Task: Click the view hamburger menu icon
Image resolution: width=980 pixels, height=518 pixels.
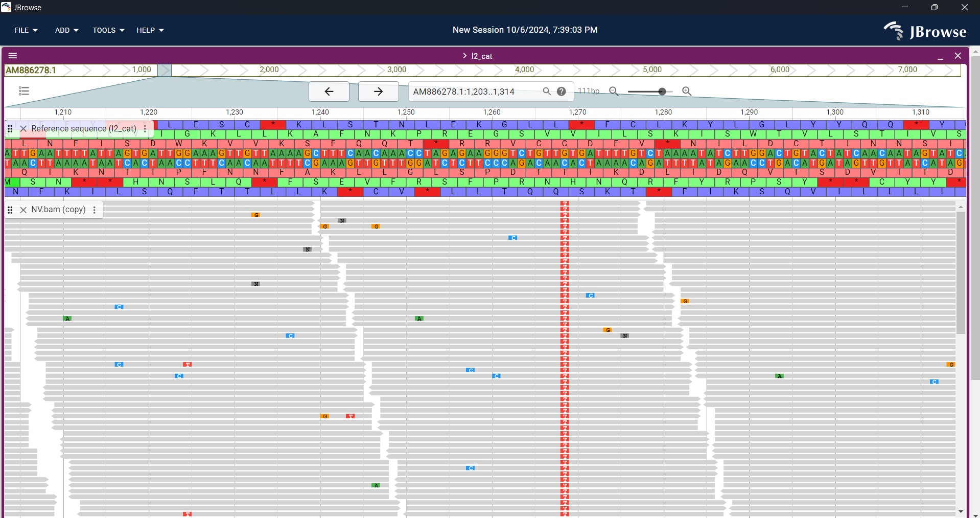Action: pyautogui.click(x=13, y=56)
